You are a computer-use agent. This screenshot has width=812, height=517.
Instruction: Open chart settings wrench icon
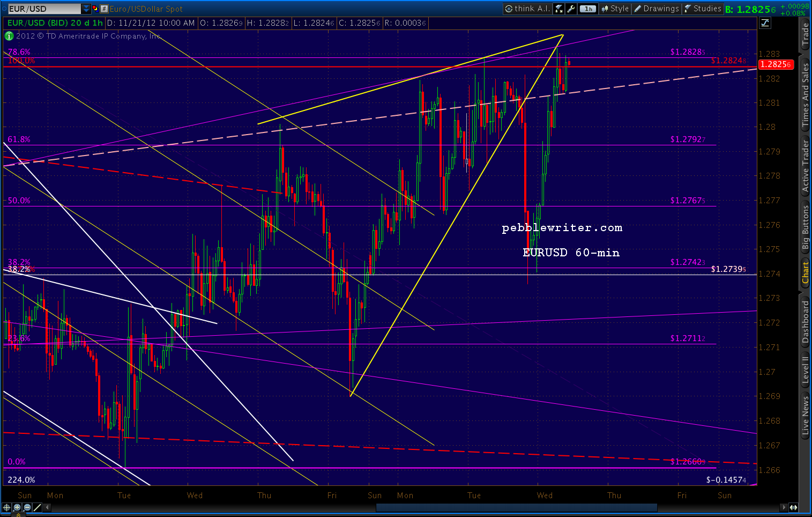pyautogui.click(x=571, y=9)
